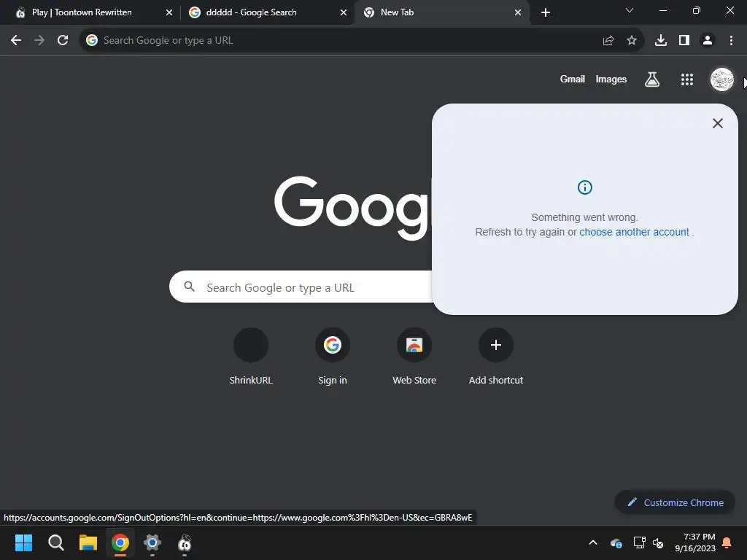Toggle the Chrome side panel
747x560 pixels.
point(684,41)
